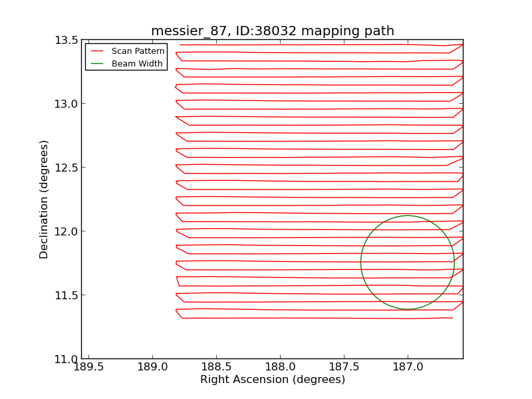
Task: Click the x-axis tick label 187.0
Action: tap(408, 367)
